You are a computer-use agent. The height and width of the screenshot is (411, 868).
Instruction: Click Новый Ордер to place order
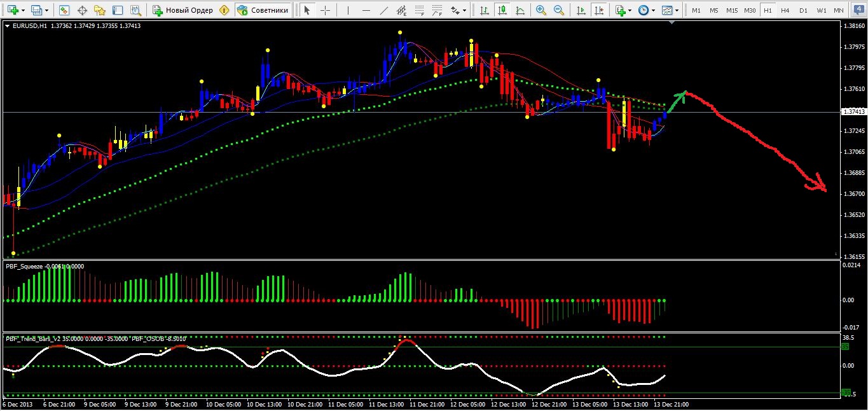tap(183, 10)
